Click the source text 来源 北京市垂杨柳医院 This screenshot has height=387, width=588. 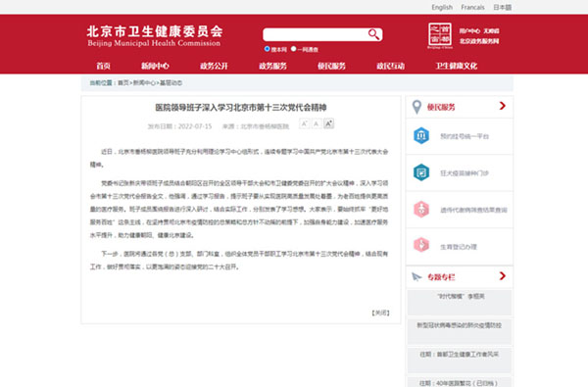[x=256, y=126]
